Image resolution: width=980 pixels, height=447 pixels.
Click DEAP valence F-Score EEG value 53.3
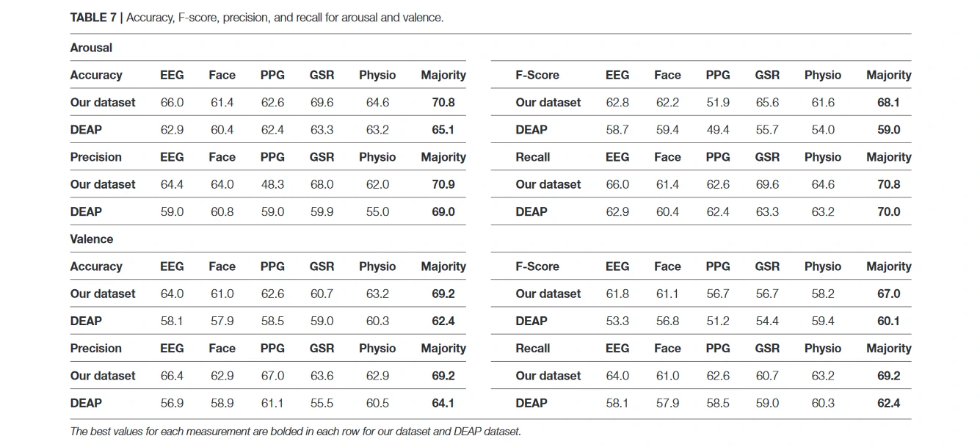[617, 321]
